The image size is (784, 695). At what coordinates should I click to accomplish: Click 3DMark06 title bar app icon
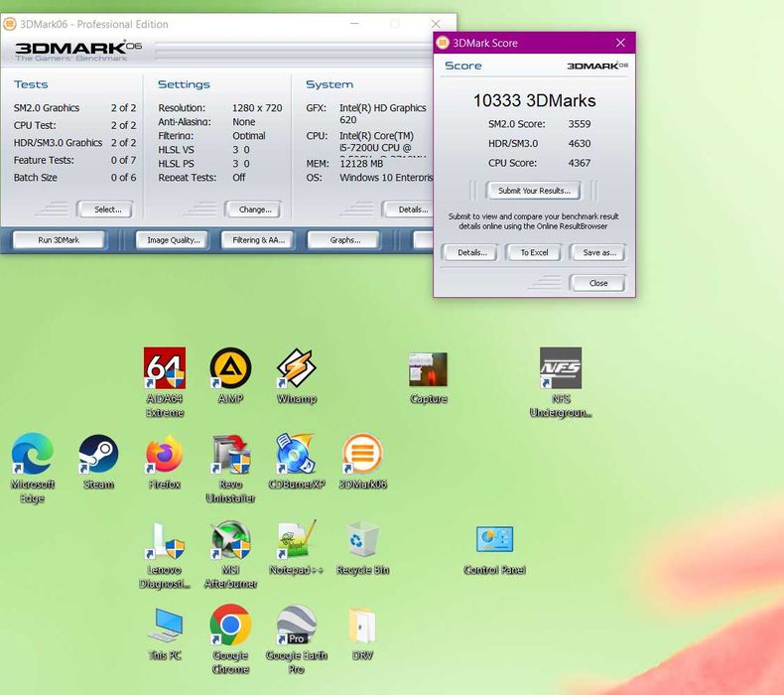[x=10, y=24]
